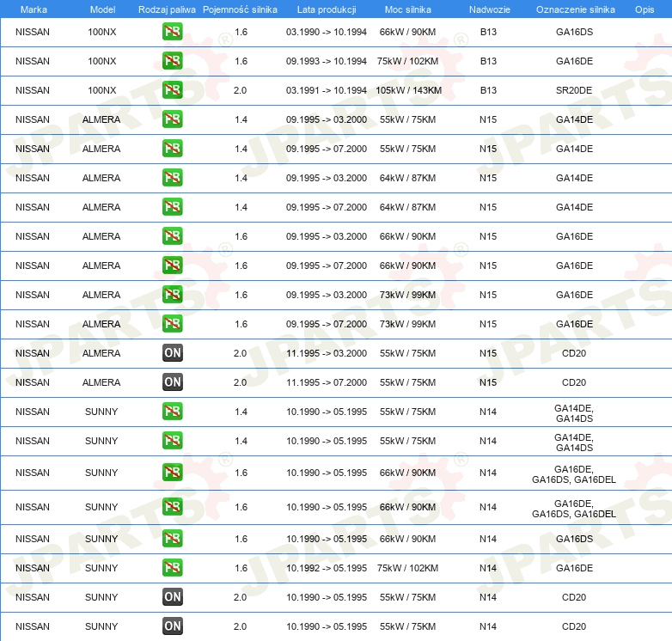Click the Oznaczenie silnika column header
Viewport: 672px width, 641px height.
pyautogui.click(x=575, y=9)
